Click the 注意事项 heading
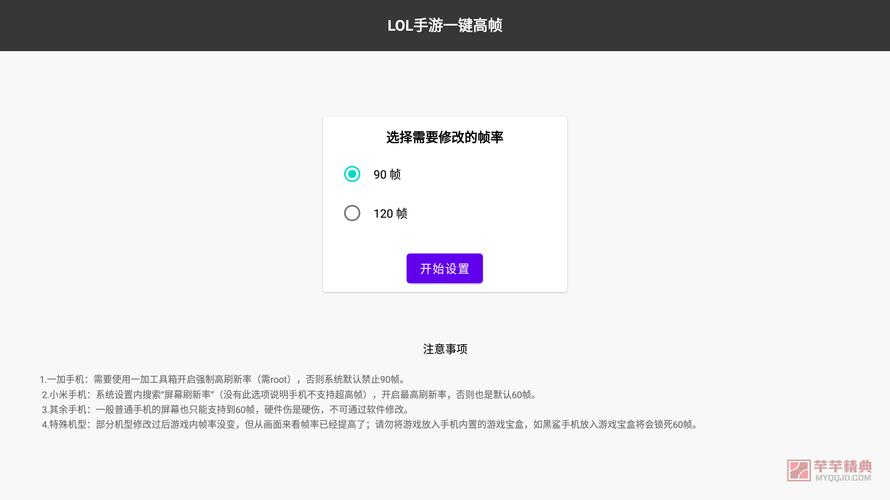This screenshot has width=890, height=500. coord(445,349)
